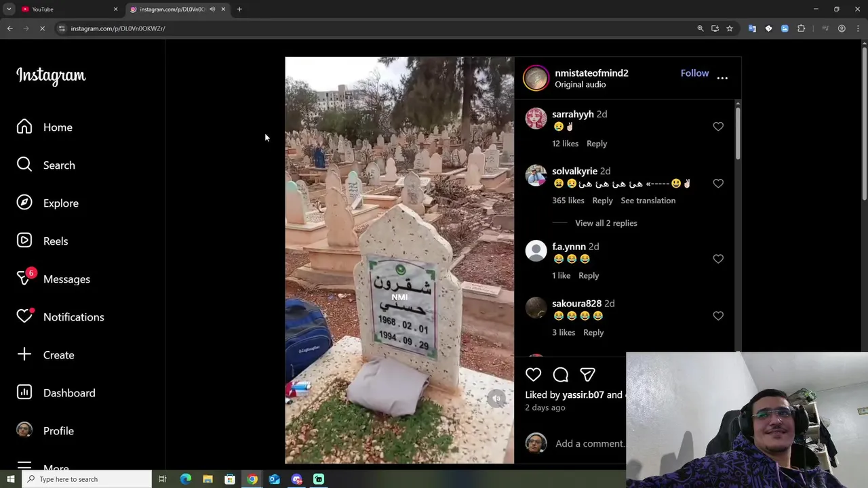Open the post's three-dot more options

[722, 78]
